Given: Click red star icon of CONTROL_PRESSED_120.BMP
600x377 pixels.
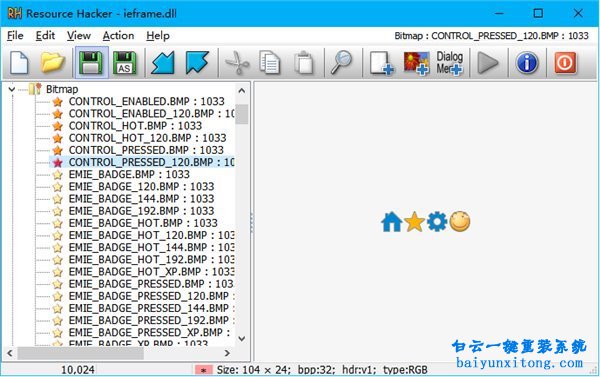Looking at the screenshot, I should (x=57, y=163).
